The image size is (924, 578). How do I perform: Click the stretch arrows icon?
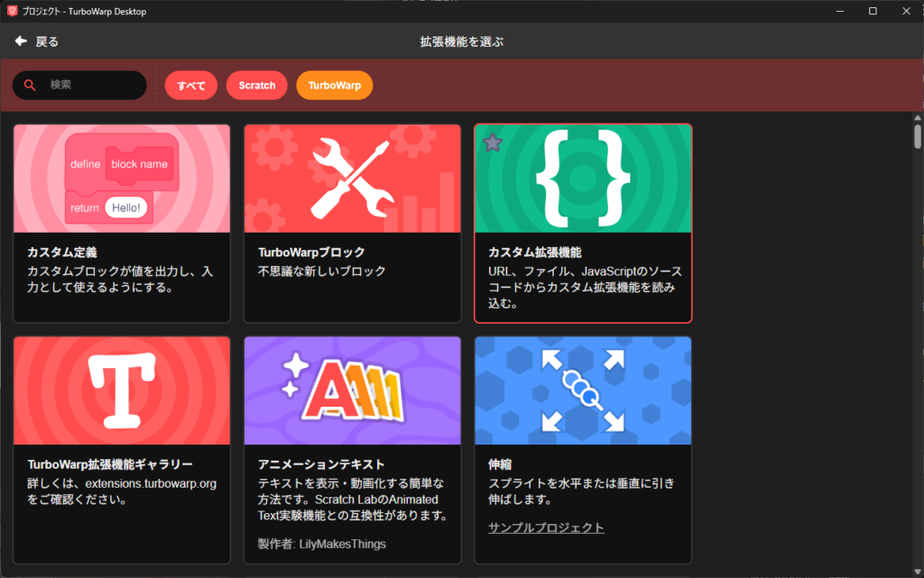point(582,390)
